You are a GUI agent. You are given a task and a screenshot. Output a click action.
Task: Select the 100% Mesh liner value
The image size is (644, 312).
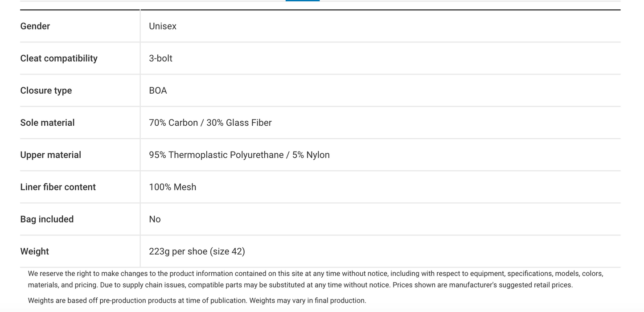(x=172, y=187)
